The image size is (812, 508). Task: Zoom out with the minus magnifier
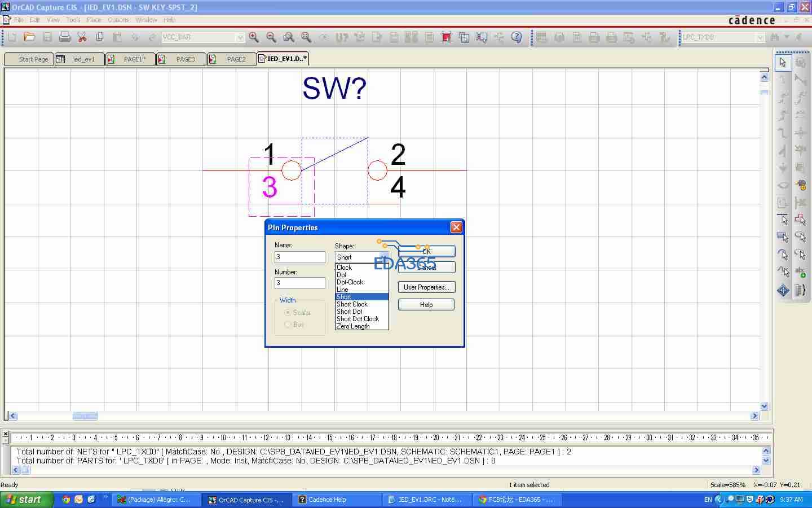[272, 37]
